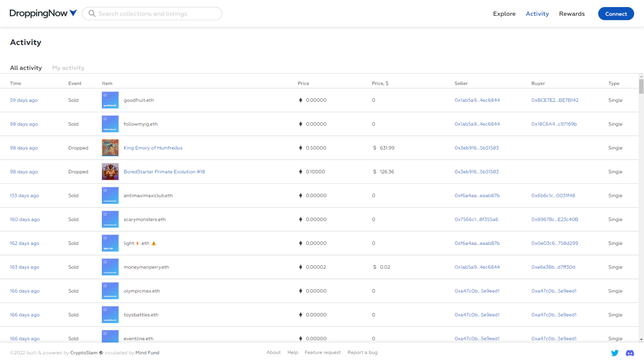Click the lightning bolt icon beside CryptoSlam

(101, 353)
